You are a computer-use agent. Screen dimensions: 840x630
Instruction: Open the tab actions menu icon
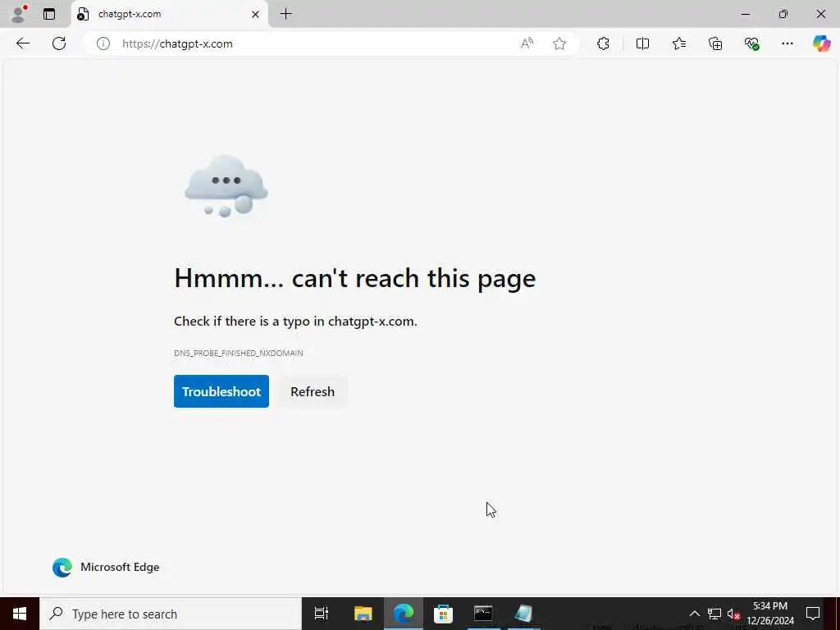[x=49, y=14]
